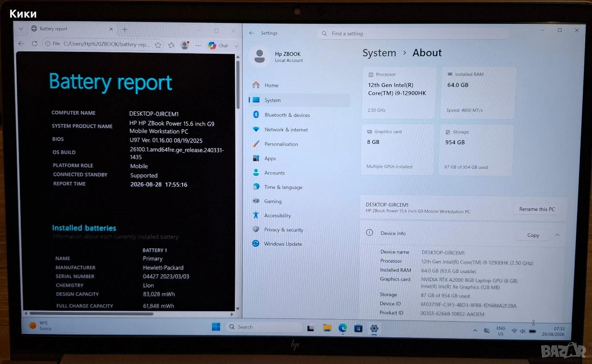This screenshot has width=592, height=364.
Task: Open File Explorer from the taskbar
Action: (x=327, y=328)
